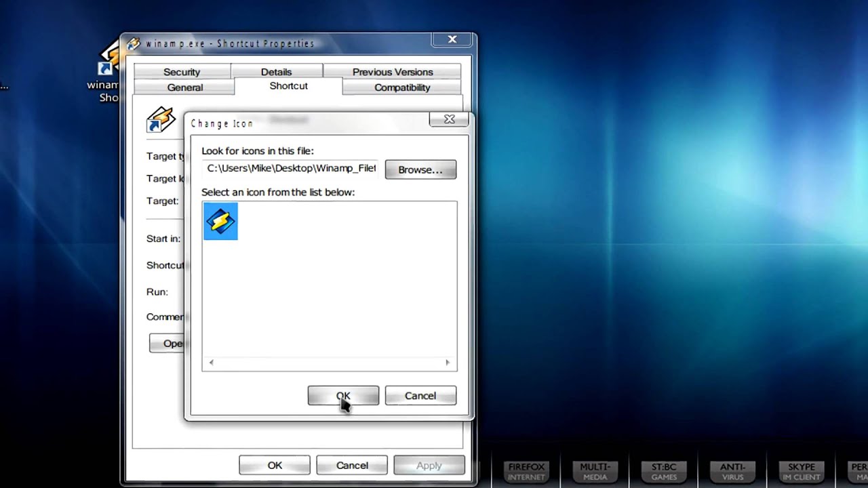This screenshot has width=868, height=488.
Task: Open the Browse... file picker
Action: click(420, 169)
